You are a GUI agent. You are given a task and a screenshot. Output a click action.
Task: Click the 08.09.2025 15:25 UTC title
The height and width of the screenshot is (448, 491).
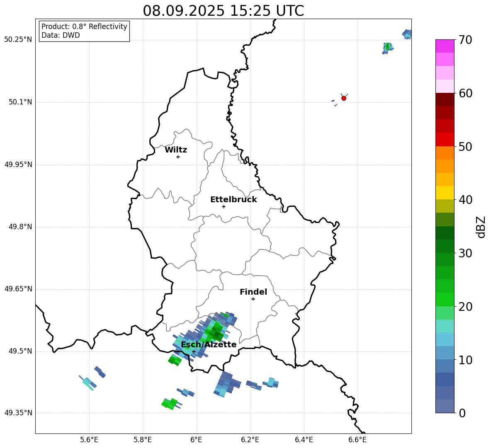223,11
